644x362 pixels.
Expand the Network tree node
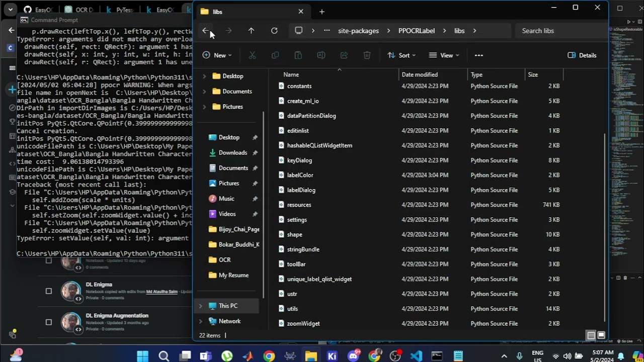pyautogui.click(x=201, y=321)
